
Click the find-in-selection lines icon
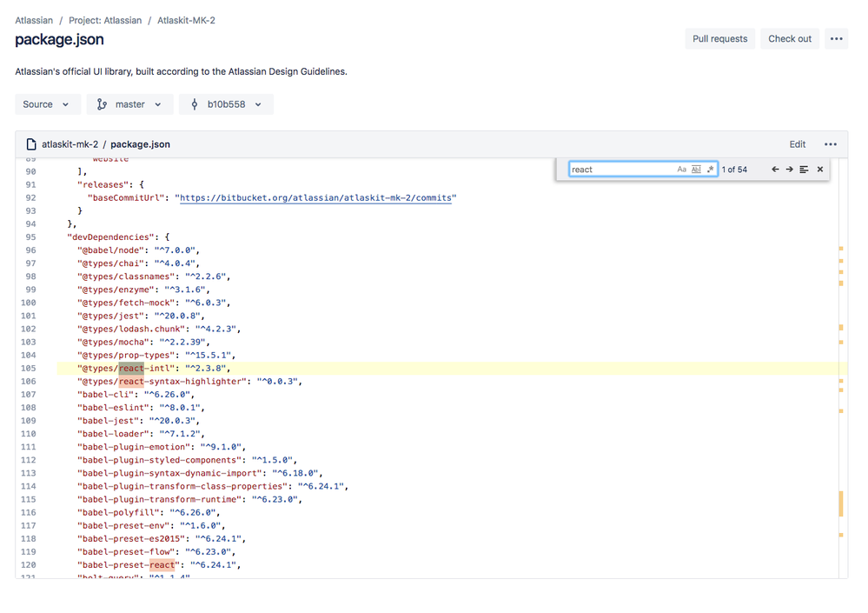(x=804, y=170)
